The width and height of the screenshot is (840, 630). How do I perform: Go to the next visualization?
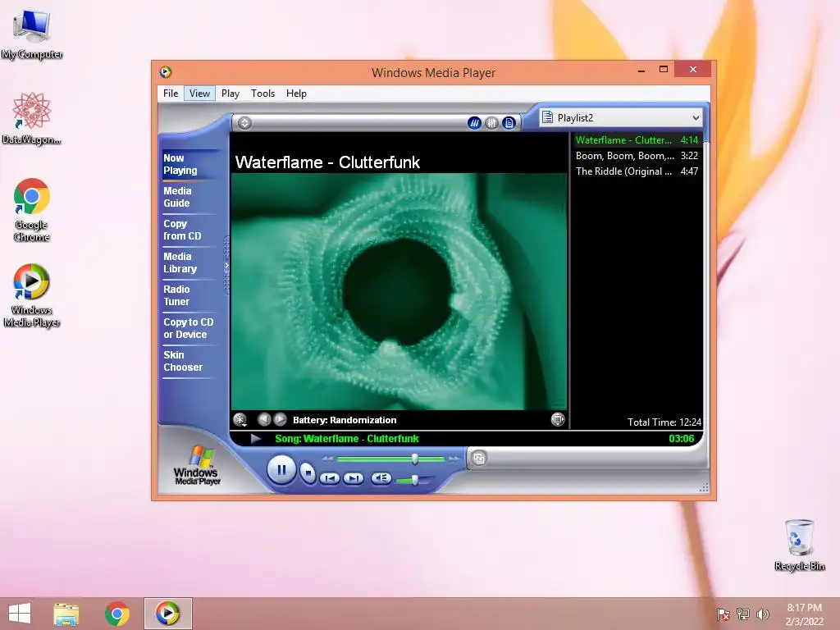pyautogui.click(x=280, y=419)
